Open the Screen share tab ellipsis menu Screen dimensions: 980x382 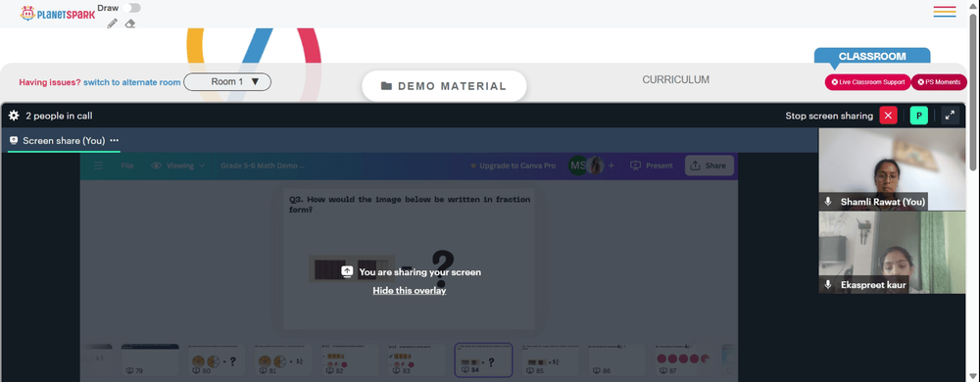[114, 141]
